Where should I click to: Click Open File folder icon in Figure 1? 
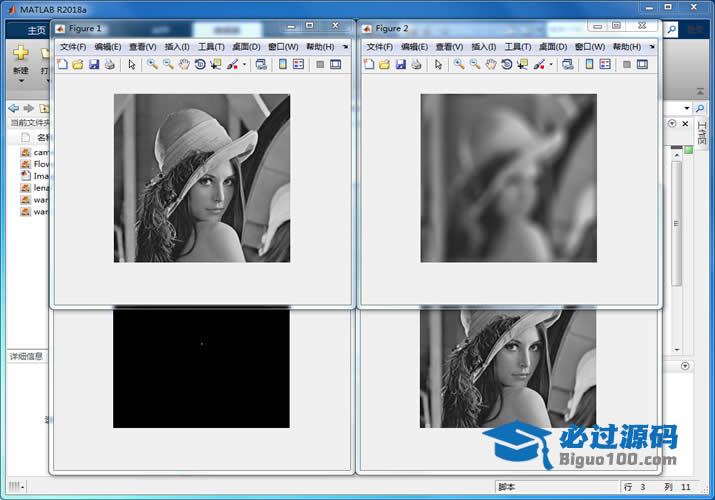[78, 64]
